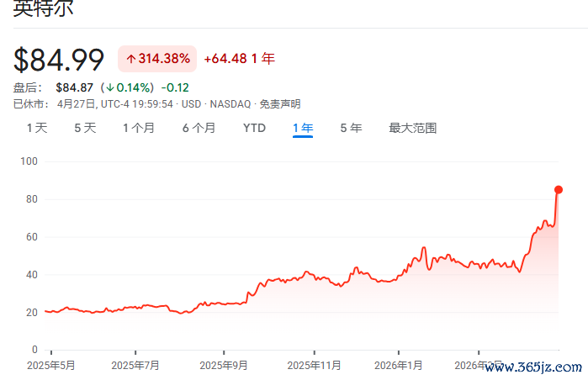Click the 40 y-axis value
Image resolution: width=588 pixels, height=380 pixels.
(32, 275)
